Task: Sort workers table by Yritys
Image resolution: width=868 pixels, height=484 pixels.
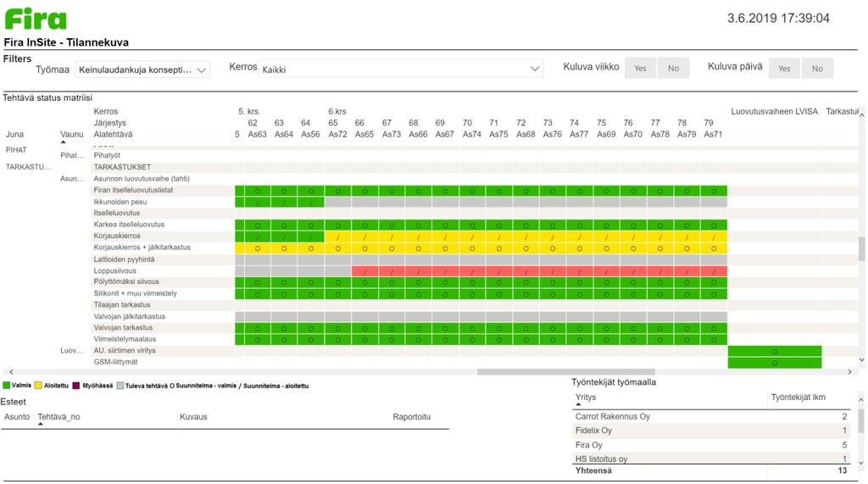Action: coord(585,397)
